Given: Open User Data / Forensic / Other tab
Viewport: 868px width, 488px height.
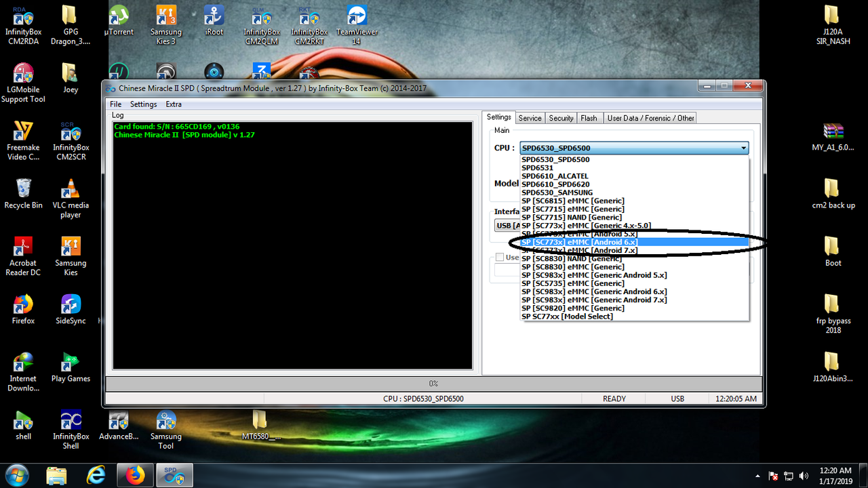Looking at the screenshot, I should 650,118.
